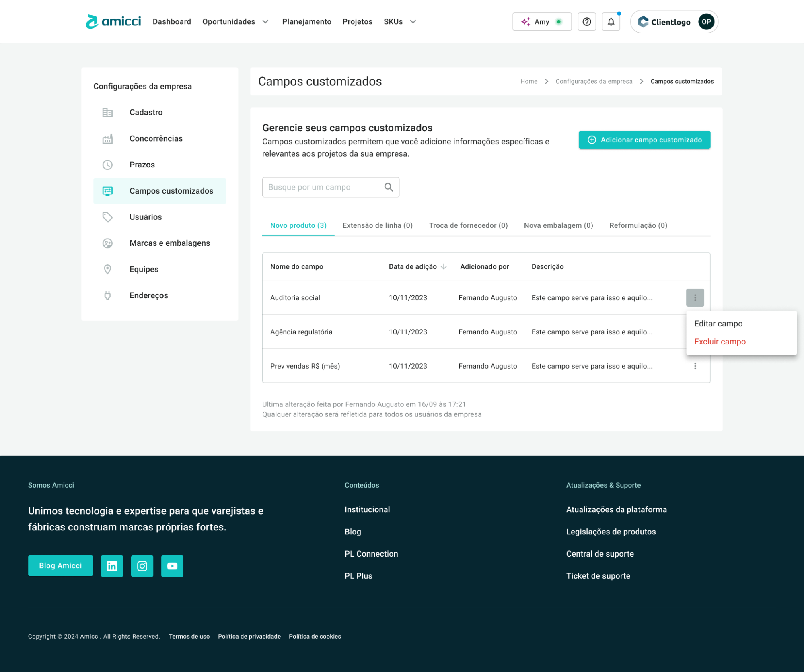This screenshot has width=804, height=672.
Task: Open the Instagram icon in footer
Action: click(x=142, y=566)
